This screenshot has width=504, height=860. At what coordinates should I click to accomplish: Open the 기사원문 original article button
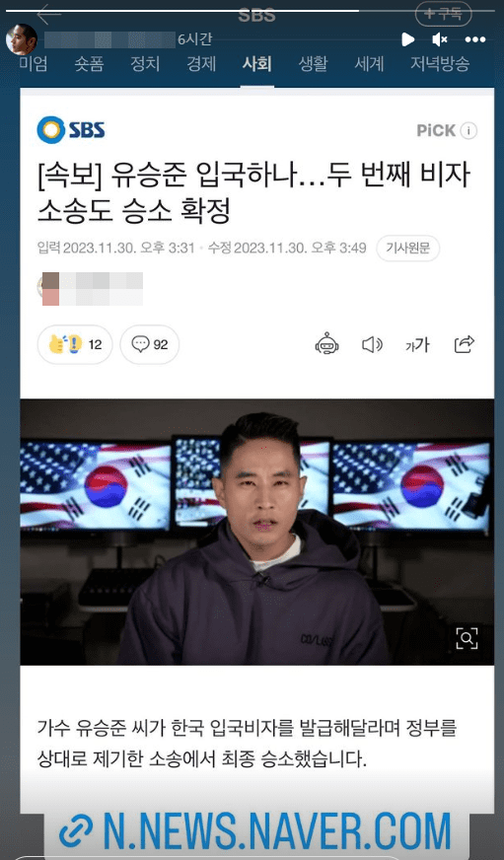(408, 248)
